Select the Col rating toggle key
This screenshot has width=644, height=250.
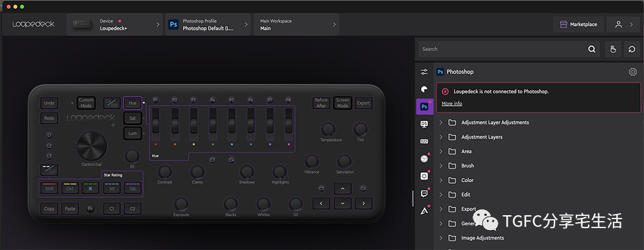[x=50, y=169]
